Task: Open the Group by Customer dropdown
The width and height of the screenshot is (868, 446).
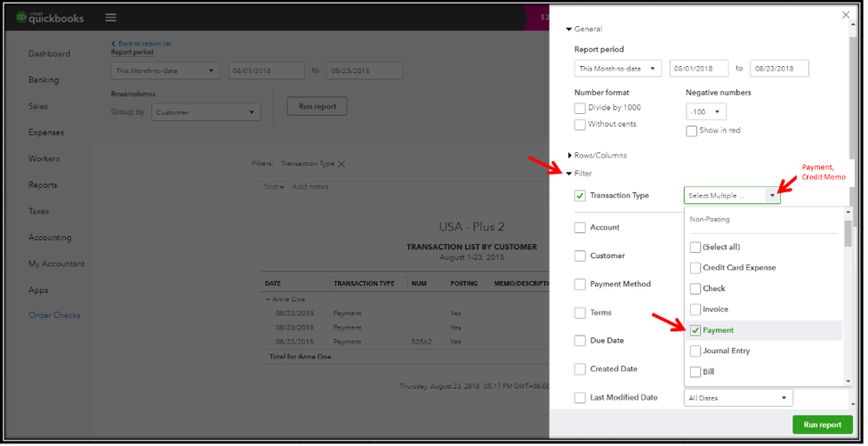Action: click(x=206, y=112)
